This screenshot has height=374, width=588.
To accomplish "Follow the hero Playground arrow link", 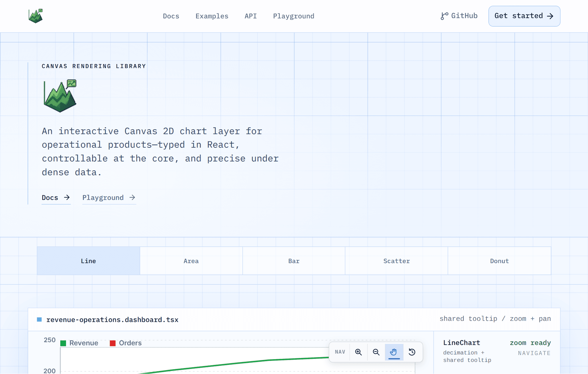I will (x=109, y=198).
